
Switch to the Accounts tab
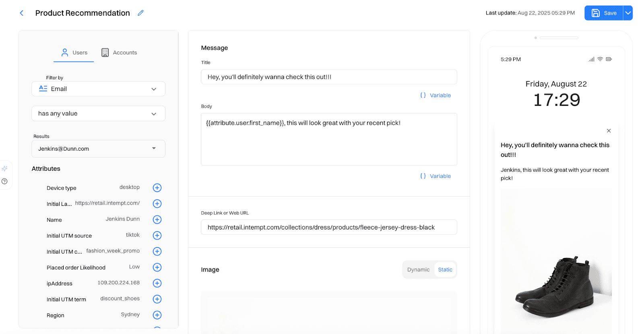pyautogui.click(x=119, y=53)
